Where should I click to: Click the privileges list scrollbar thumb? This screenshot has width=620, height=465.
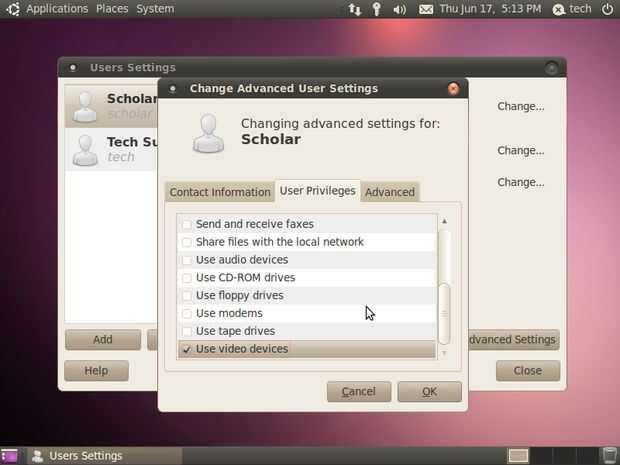click(x=444, y=314)
